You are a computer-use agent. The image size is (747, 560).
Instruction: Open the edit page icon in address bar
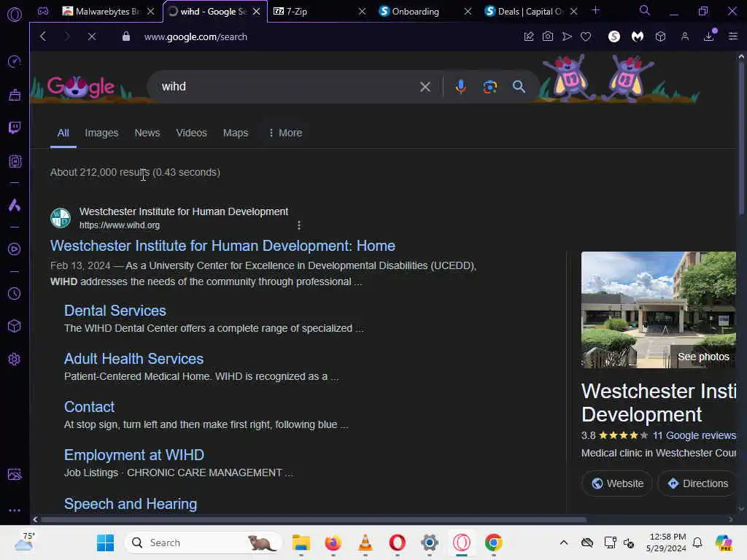pos(529,36)
